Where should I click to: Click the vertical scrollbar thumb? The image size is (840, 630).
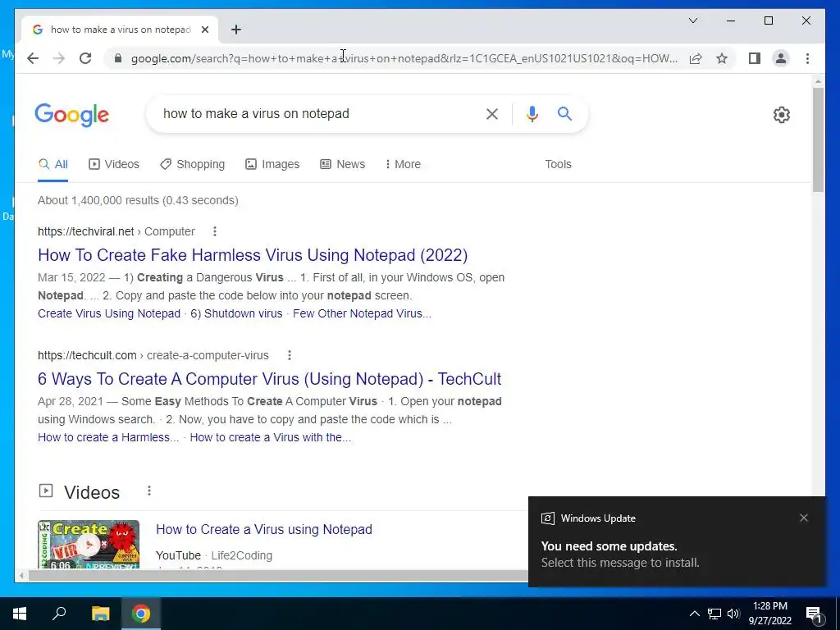[x=818, y=139]
